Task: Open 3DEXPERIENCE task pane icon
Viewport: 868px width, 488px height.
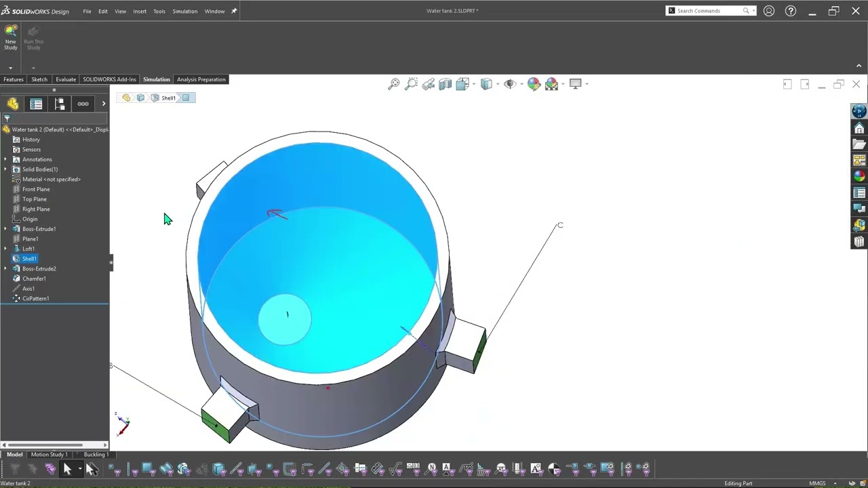Action: [859, 112]
